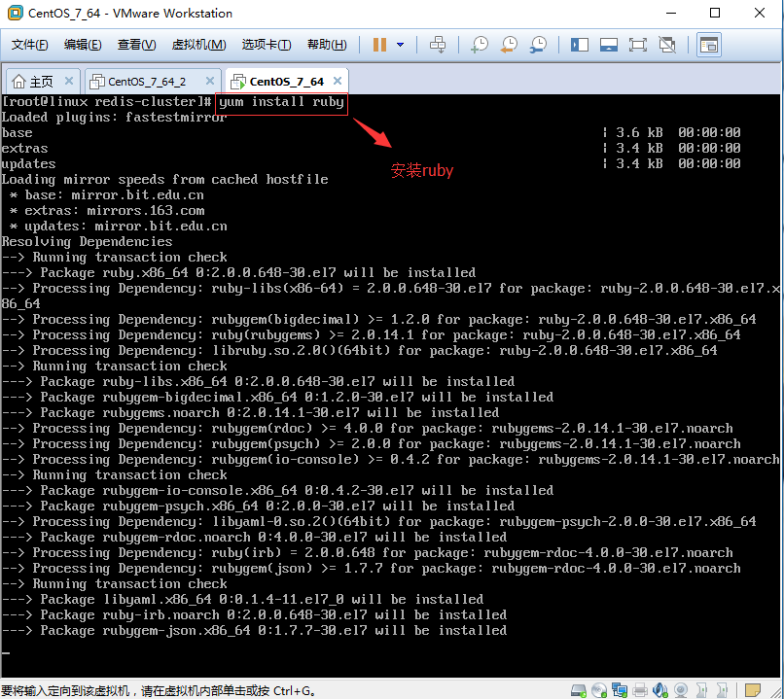
Task: Close the 主页 tab
Action: (x=69, y=81)
